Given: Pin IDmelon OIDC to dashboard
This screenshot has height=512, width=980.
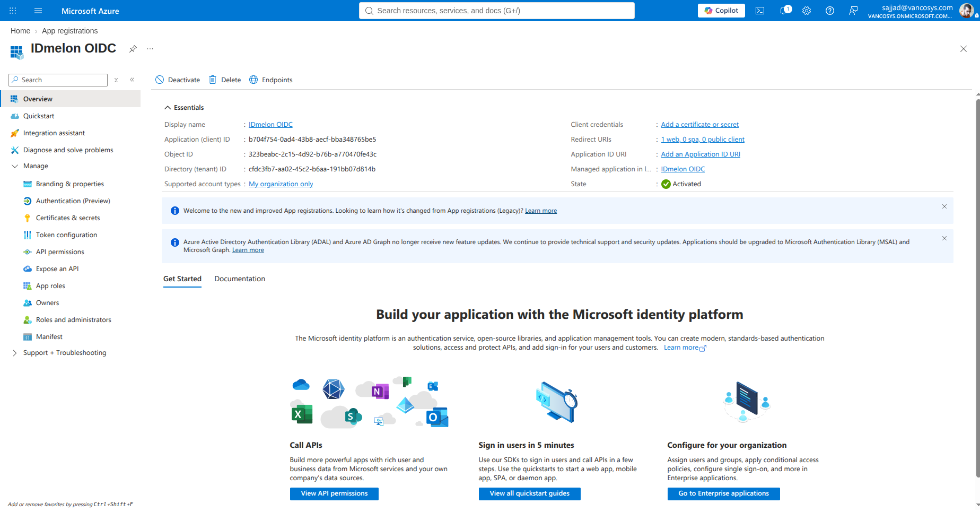Looking at the screenshot, I should (x=133, y=49).
